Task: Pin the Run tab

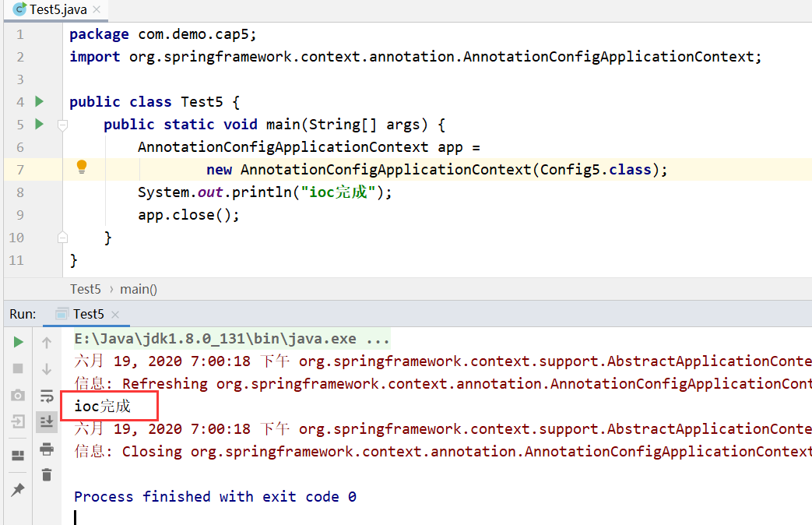Action: click(x=18, y=489)
